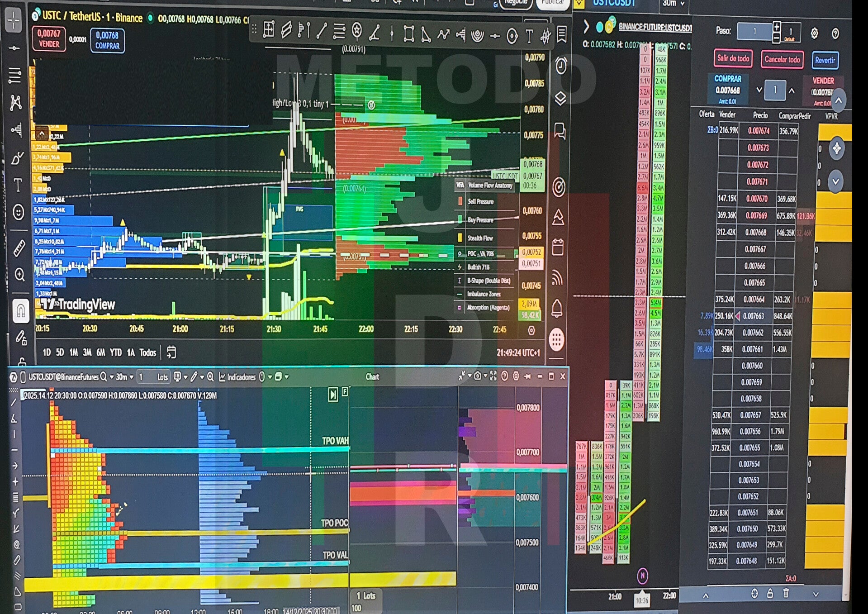This screenshot has height=614, width=868.
Task: Toggle the pin icon in Chart window titlebar
Action: pos(527,376)
